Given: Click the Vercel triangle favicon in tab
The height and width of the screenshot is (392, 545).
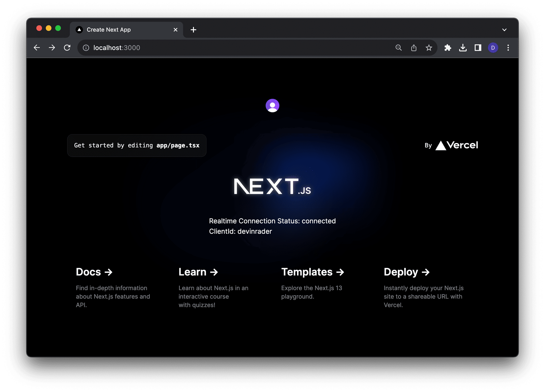Looking at the screenshot, I should tap(79, 30).
